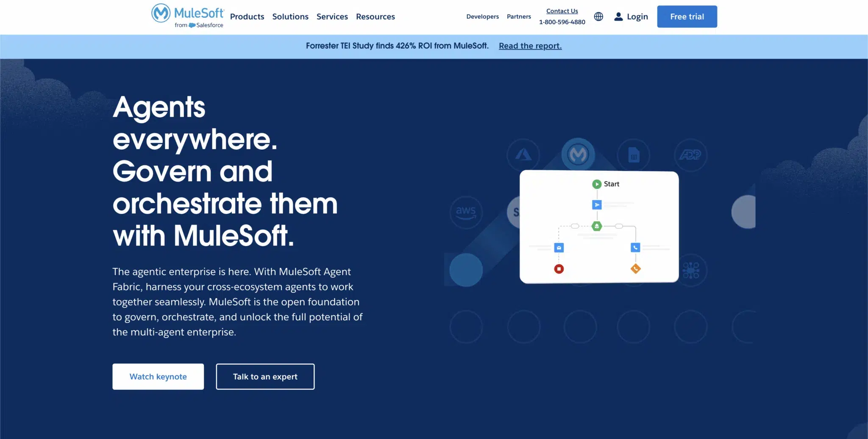Image resolution: width=868 pixels, height=439 pixels.
Task: Click the red stop icon in flowchart
Action: (559, 269)
